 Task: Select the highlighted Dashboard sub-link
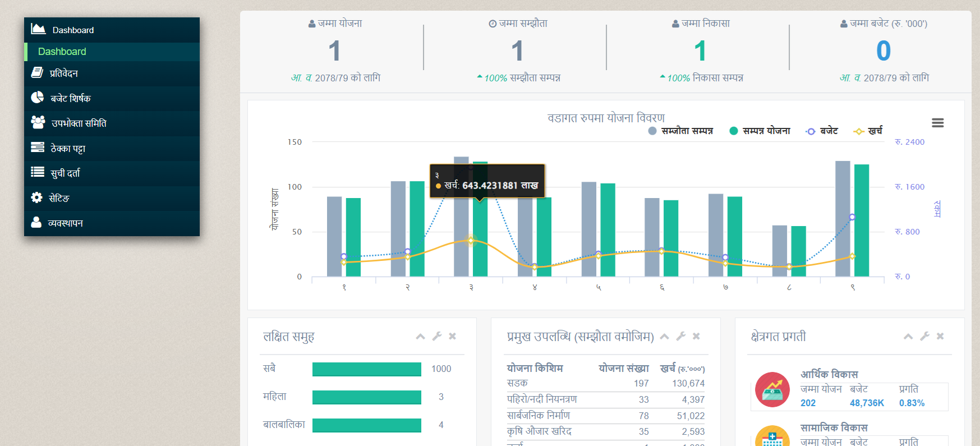(62, 52)
